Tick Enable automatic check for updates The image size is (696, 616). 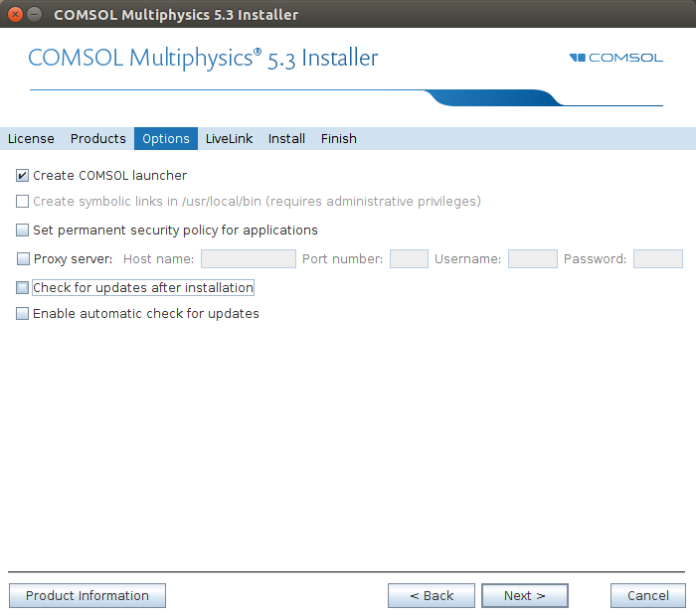tap(23, 314)
